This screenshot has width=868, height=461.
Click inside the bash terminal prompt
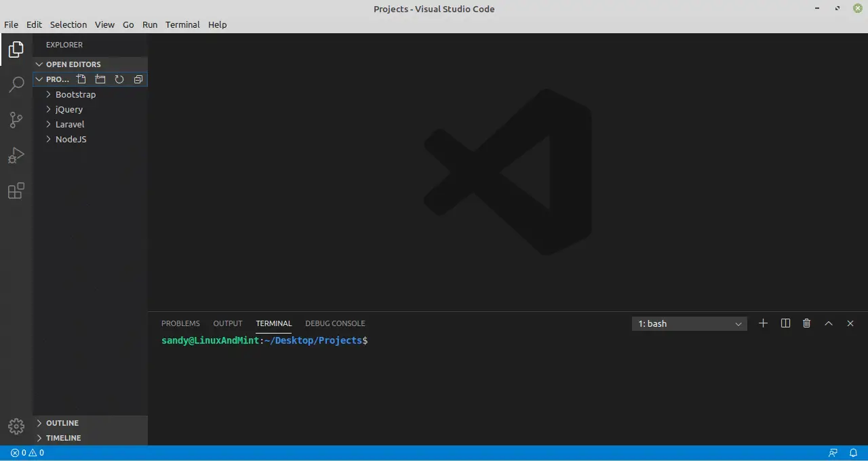click(407, 340)
